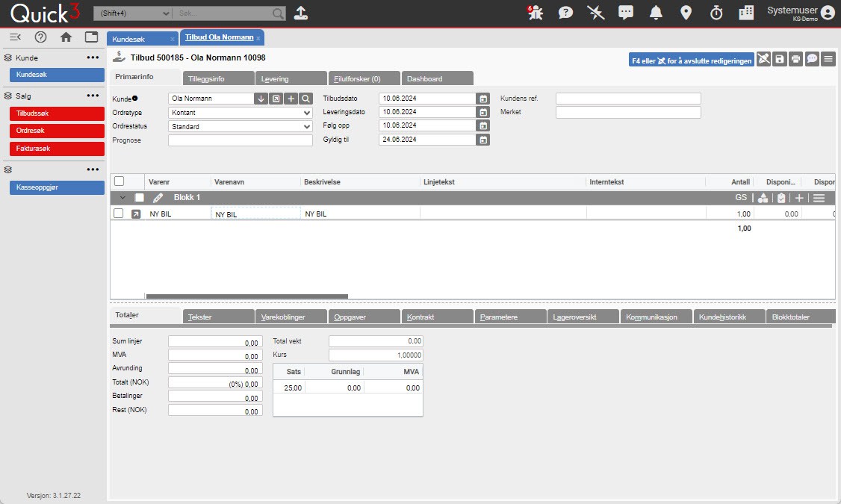
Task: Click the save diskette icon
Action: tap(780, 60)
